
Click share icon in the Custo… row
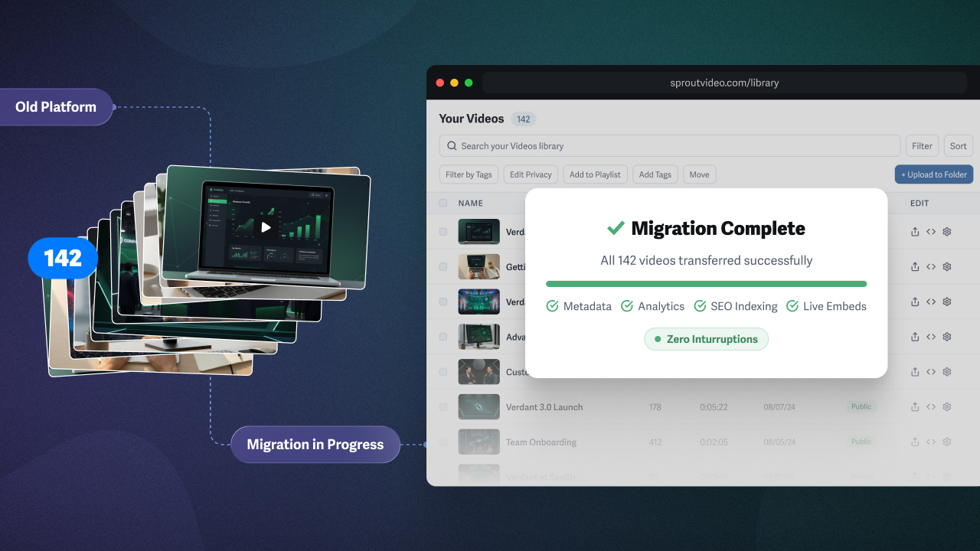click(915, 372)
